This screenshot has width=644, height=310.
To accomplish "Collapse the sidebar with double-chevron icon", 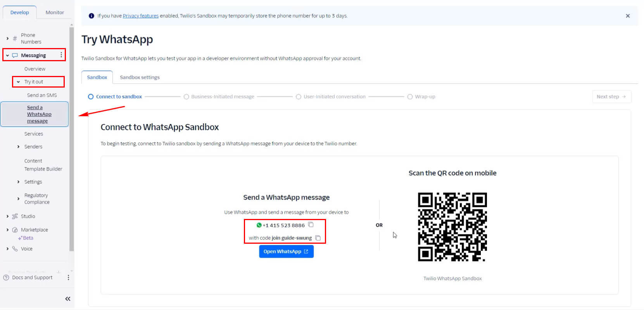I will tap(68, 299).
